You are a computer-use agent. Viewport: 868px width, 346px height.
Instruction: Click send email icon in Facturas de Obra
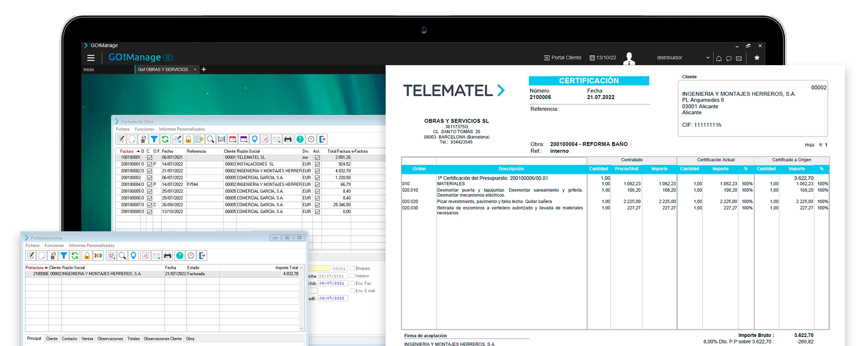click(277, 139)
